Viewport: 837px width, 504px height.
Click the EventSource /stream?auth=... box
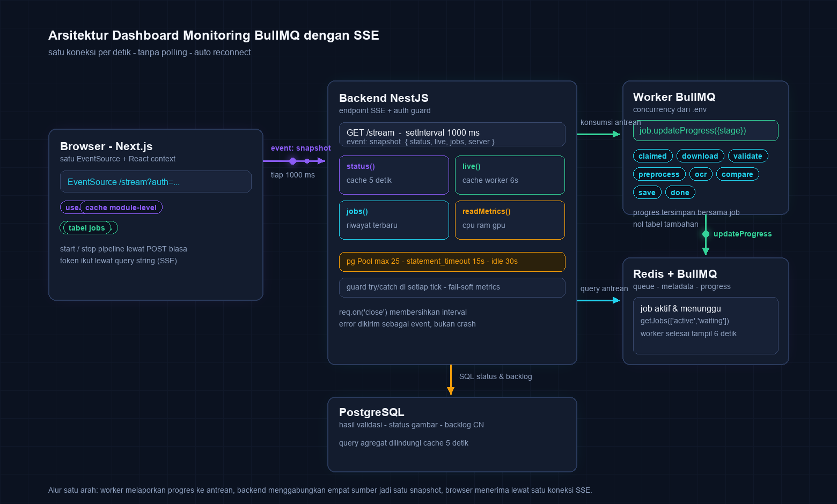[156, 182]
